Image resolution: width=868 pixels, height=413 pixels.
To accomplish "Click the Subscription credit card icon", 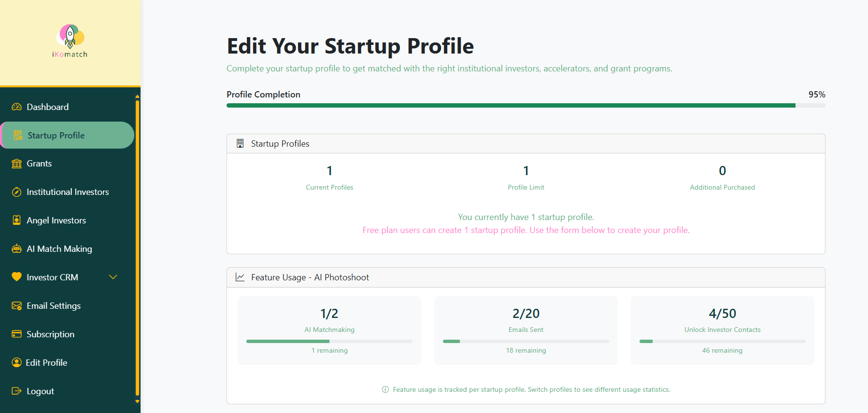I will [16, 334].
